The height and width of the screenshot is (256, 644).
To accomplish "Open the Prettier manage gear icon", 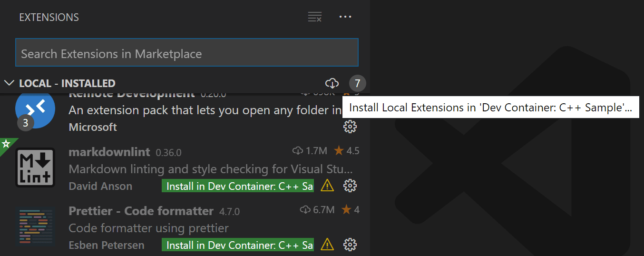I will coord(350,245).
